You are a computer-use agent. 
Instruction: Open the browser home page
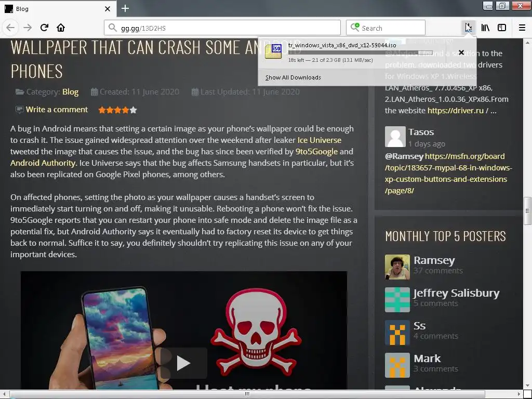(x=61, y=28)
